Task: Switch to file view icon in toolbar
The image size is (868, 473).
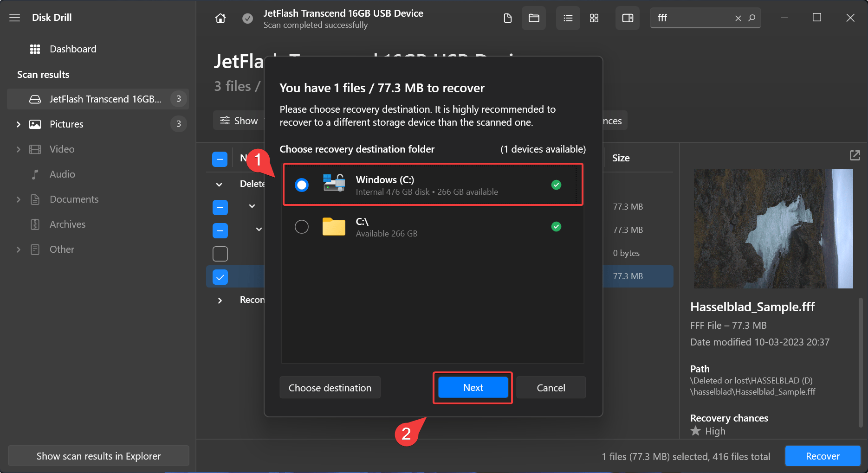Action: click(508, 18)
